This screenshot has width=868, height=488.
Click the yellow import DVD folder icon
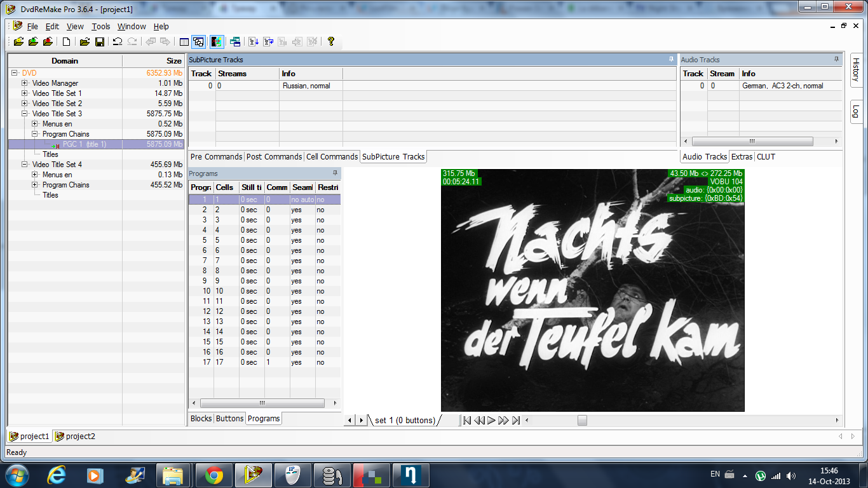pyautogui.click(x=18, y=42)
